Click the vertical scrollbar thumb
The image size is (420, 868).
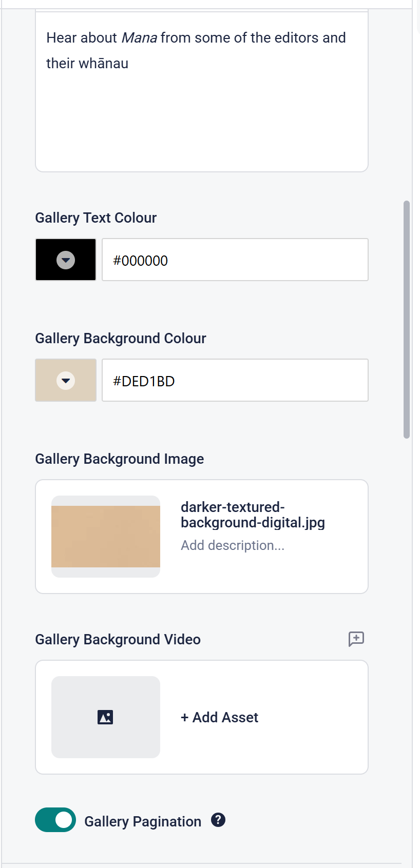(x=407, y=319)
